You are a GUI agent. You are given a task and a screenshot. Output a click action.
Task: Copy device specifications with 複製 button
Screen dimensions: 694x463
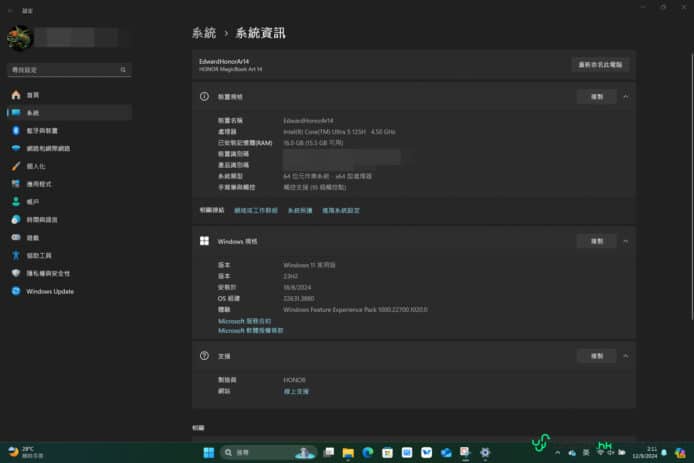596,97
